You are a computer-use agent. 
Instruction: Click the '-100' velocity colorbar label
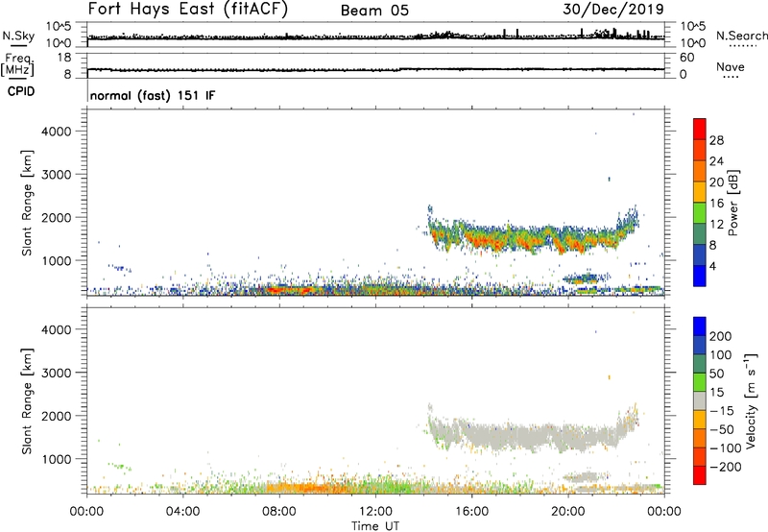tap(726, 448)
